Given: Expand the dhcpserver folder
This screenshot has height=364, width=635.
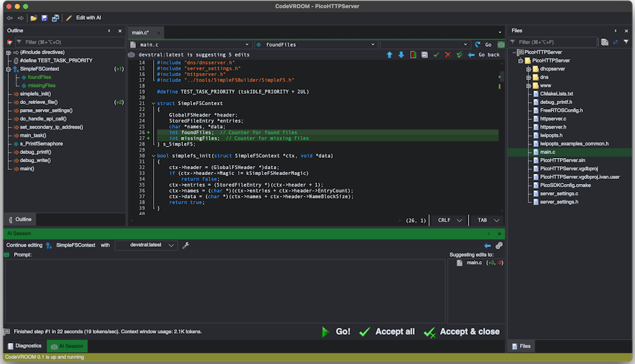Looking at the screenshot, I should pos(528,69).
